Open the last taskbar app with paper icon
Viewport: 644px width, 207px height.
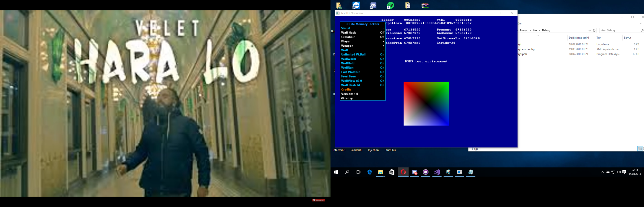(x=470, y=172)
